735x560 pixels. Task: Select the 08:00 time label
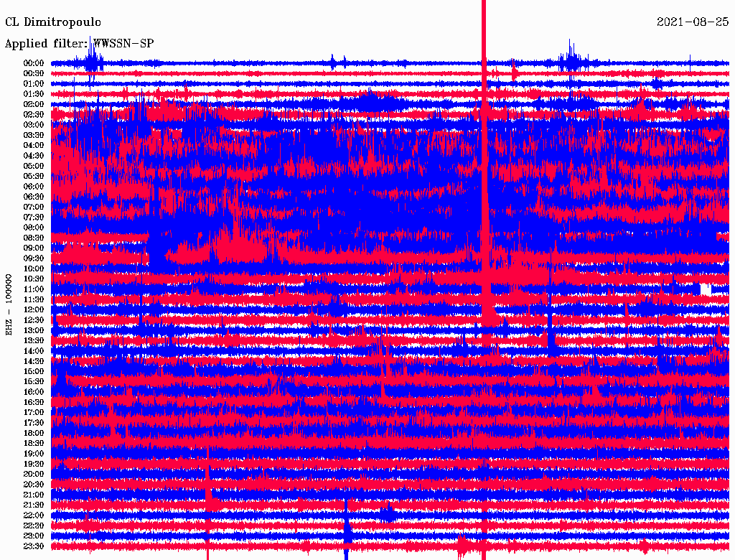[x=34, y=228]
